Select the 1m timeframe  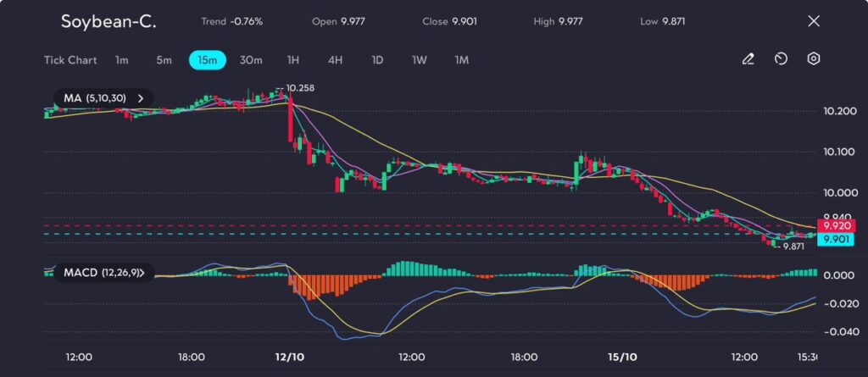coord(122,60)
